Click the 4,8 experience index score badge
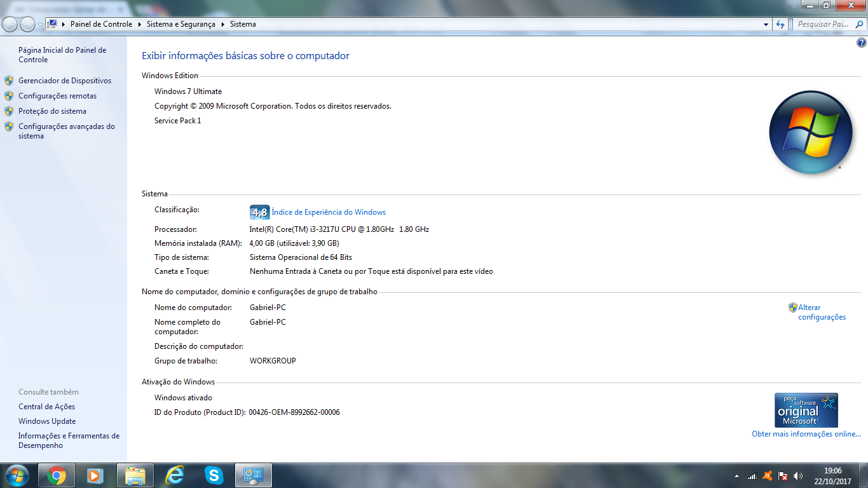Image resolution: width=868 pixels, height=488 pixels. click(259, 212)
